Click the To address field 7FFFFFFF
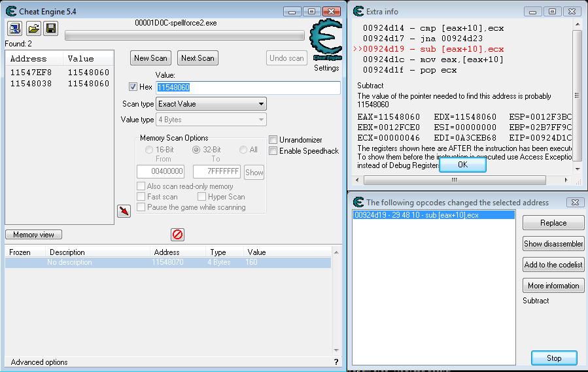This screenshot has width=588, height=372. [x=216, y=171]
